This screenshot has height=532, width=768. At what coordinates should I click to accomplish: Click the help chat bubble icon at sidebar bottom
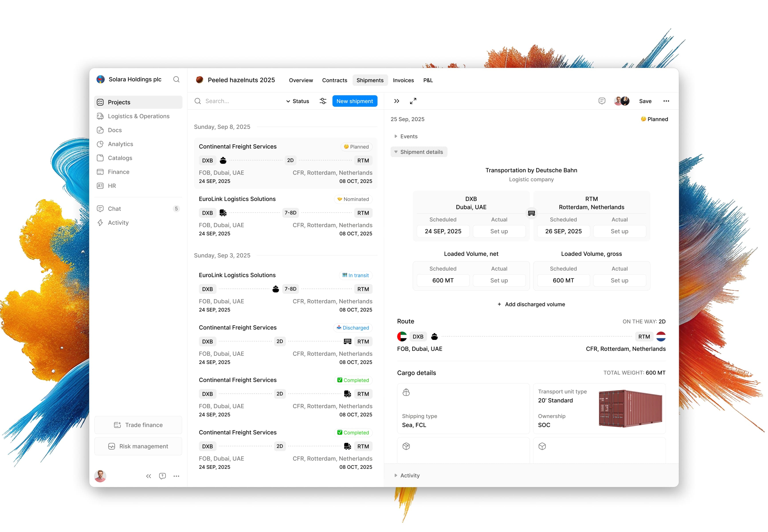coord(162,476)
